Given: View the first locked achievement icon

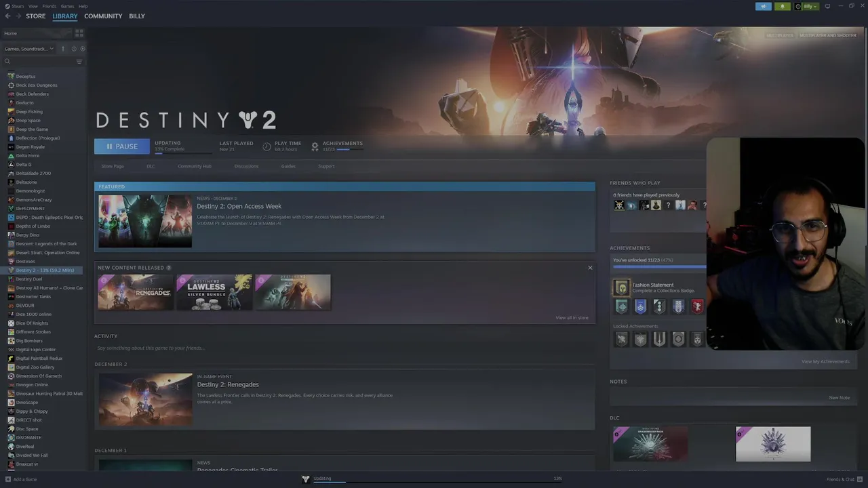Looking at the screenshot, I should click(621, 339).
